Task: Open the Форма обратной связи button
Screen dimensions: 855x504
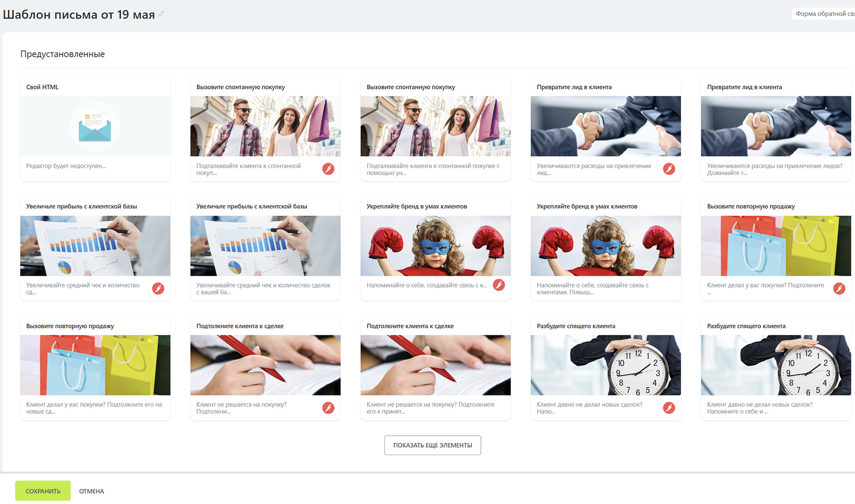Action: pos(823,14)
